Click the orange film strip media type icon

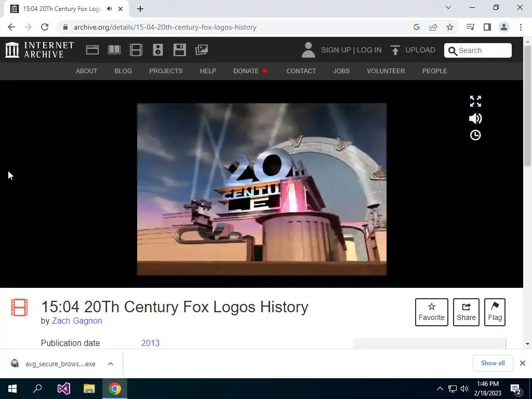19,308
